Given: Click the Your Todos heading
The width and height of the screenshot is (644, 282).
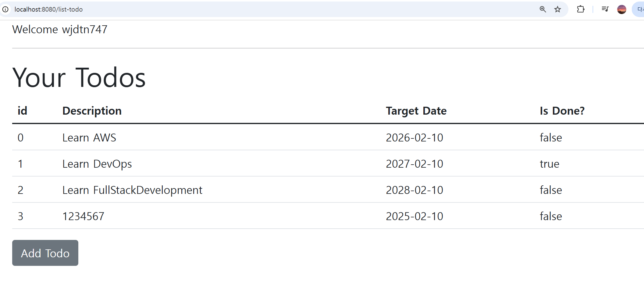Looking at the screenshot, I should [79, 78].
